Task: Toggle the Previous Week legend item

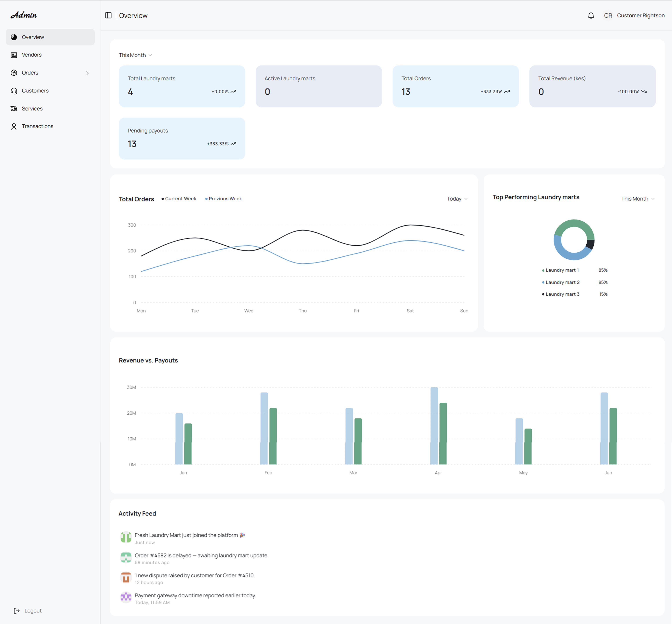Action: [x=223, y=198]
